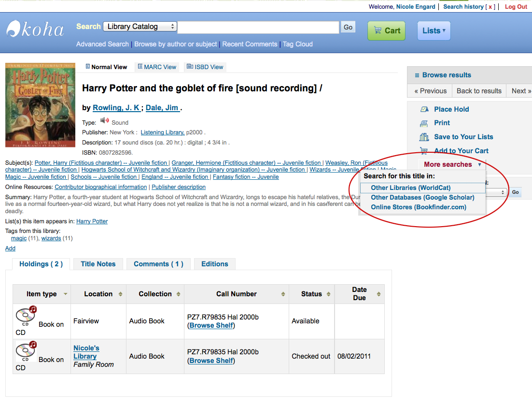The image size is (532, 406).
Task: Click the Browse results list icon
Action: 417,75
